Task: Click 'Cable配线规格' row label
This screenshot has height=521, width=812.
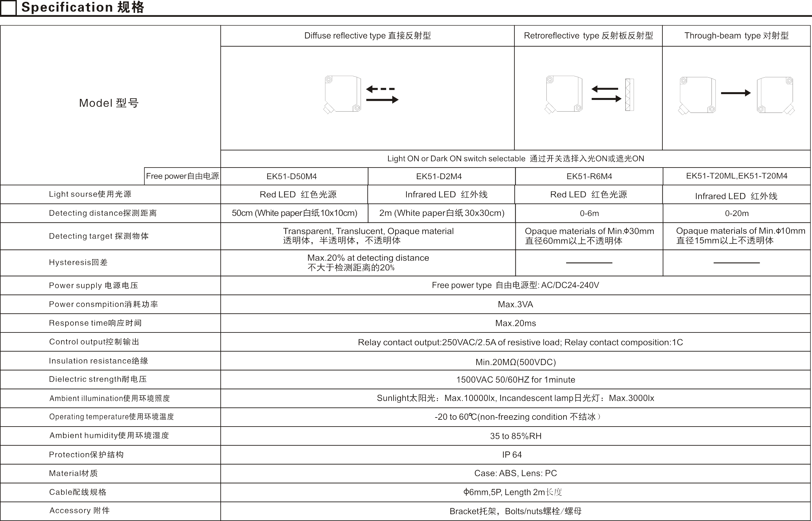Action: pyautogui.click(x=78, y=492)
